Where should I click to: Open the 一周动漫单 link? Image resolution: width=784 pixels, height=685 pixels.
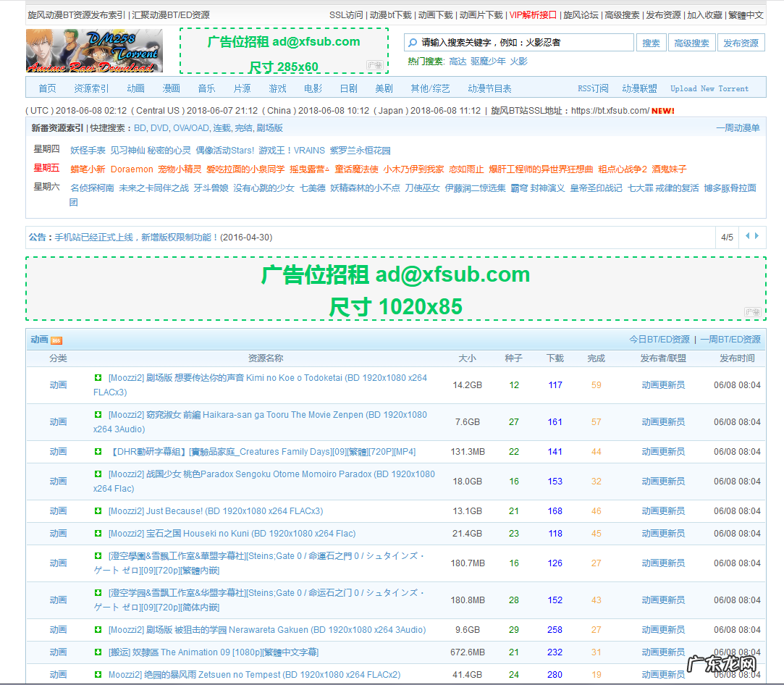[738, 127]
